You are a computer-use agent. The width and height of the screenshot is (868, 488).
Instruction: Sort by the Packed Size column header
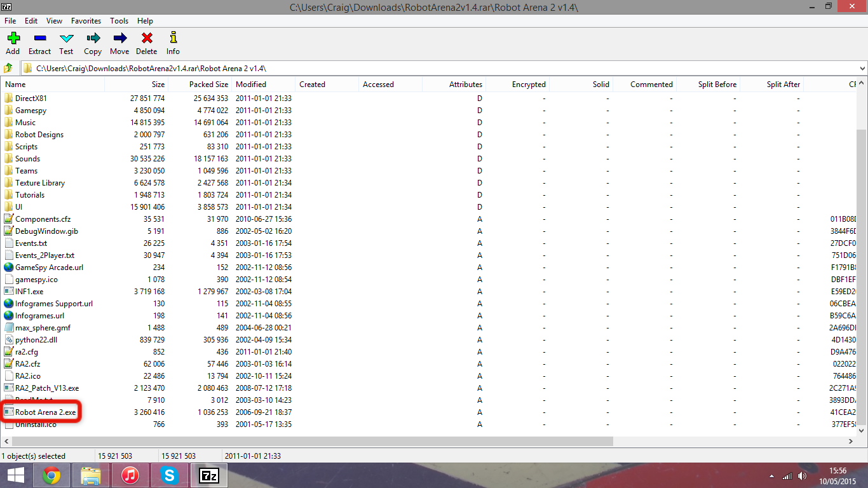pyautogui.click(x=200, y=85)
